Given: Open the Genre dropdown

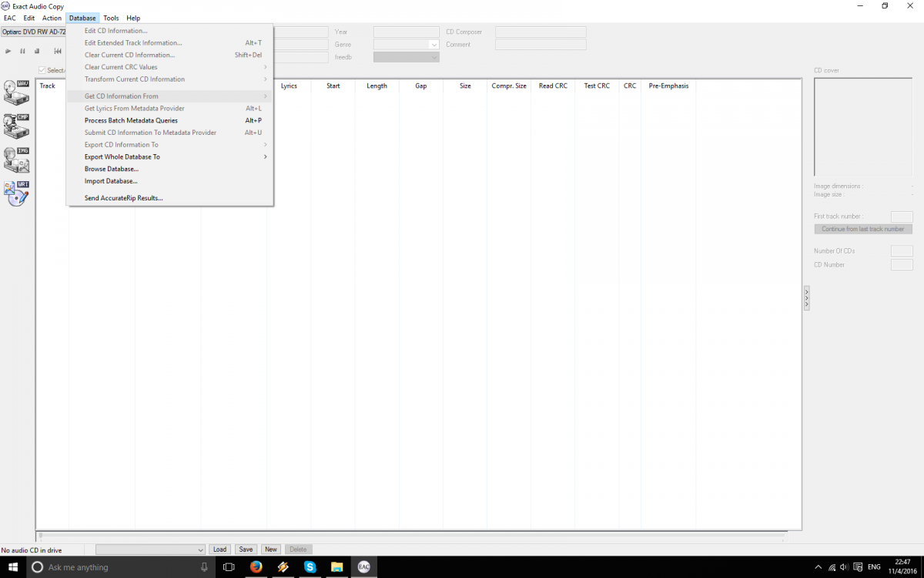Looking at the screenshot, I should [434, 45].
